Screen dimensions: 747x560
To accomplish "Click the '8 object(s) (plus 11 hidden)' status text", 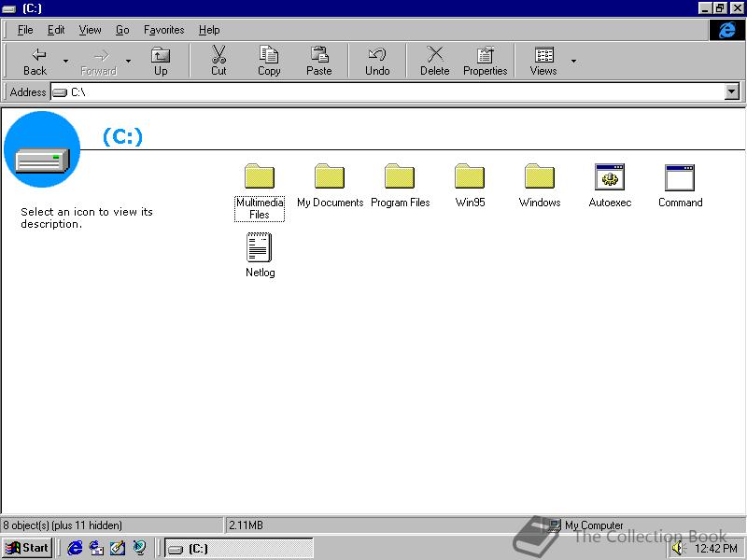I will coord(63,525).
